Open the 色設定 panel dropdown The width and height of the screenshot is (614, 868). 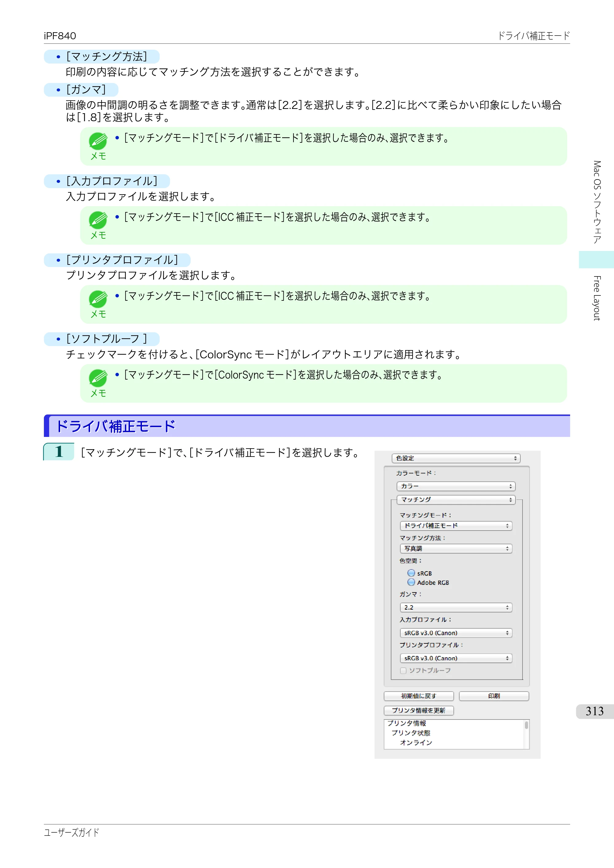point(456,458)
